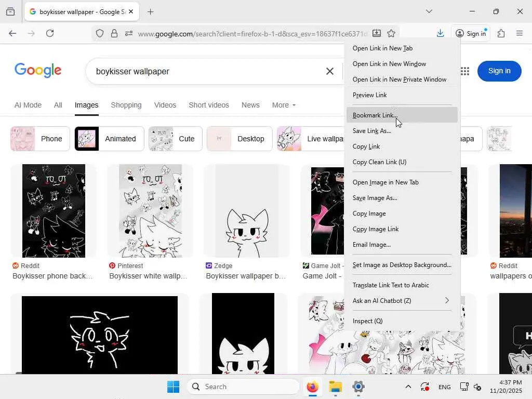Open the Reddit Boykisser phone background thumbnail
532x399 pixels.
[54, 211]
